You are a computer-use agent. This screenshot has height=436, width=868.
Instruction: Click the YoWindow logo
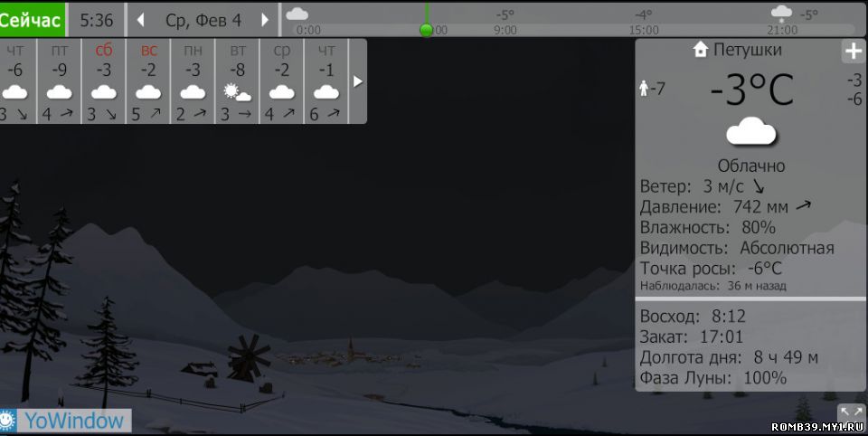[x=65, y=420]
